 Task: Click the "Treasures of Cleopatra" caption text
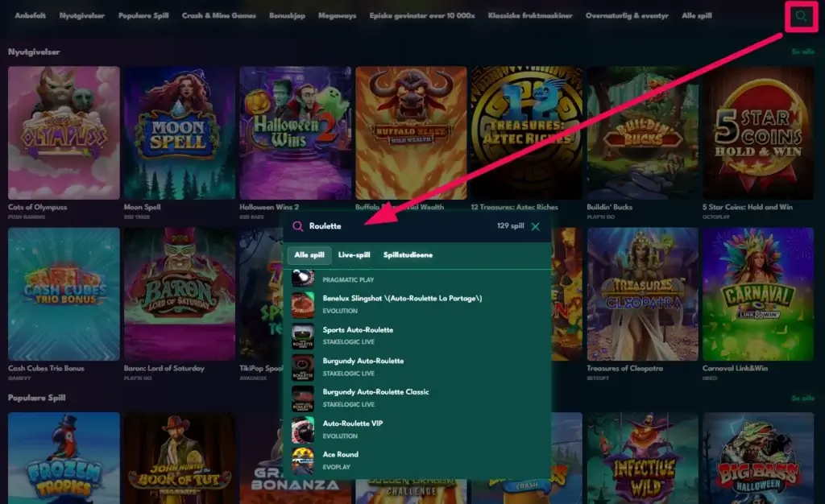coord(624,369)
